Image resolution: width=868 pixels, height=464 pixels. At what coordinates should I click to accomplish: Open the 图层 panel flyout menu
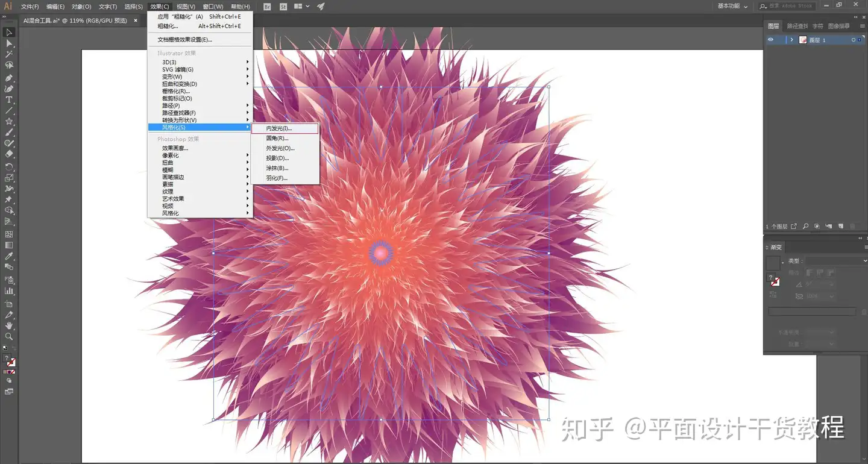tap(863, 26)
